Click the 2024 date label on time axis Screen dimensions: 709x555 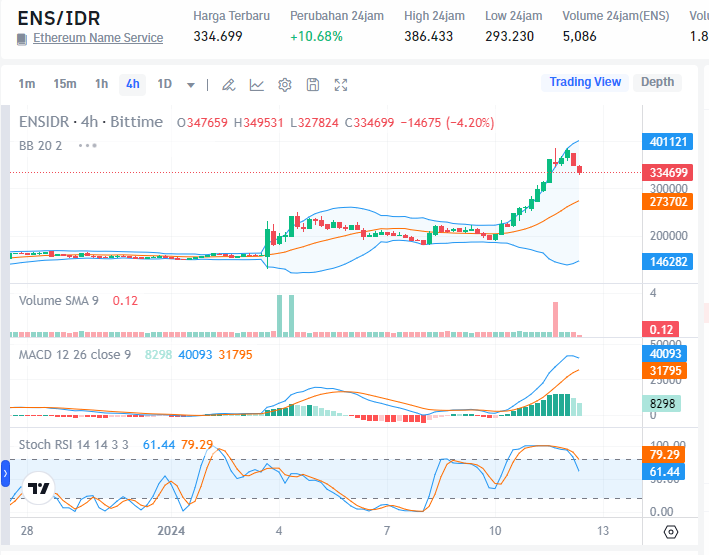(171, 531)
